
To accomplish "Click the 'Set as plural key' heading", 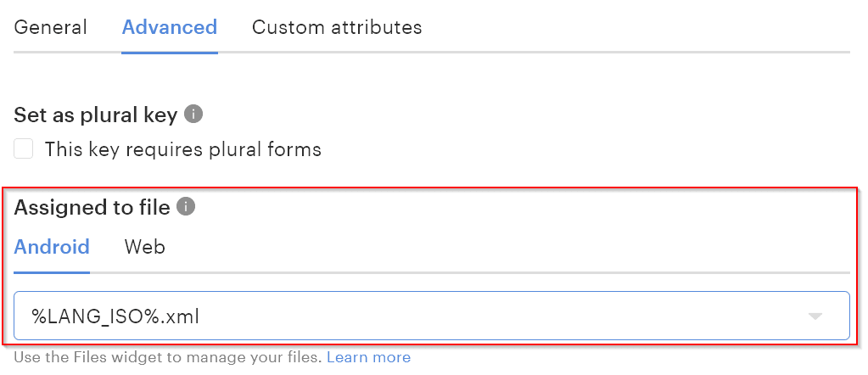I will [x=95, y=115].
